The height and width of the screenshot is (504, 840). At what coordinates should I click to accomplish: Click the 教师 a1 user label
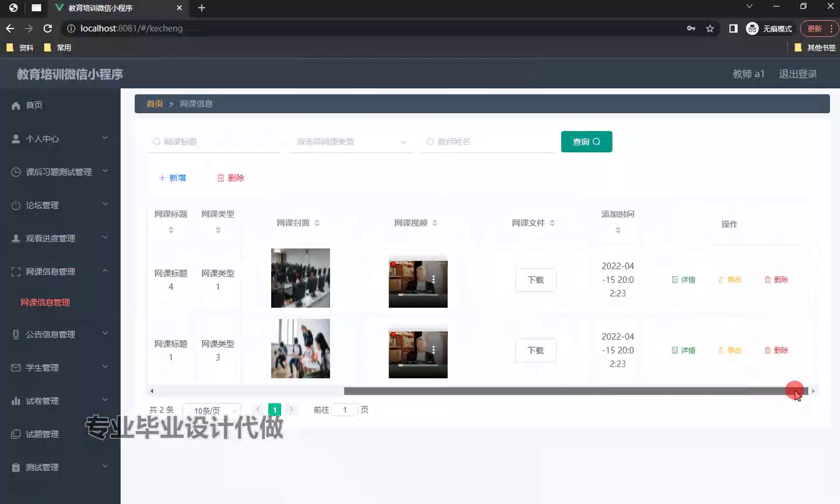click(x=748, y=74)
